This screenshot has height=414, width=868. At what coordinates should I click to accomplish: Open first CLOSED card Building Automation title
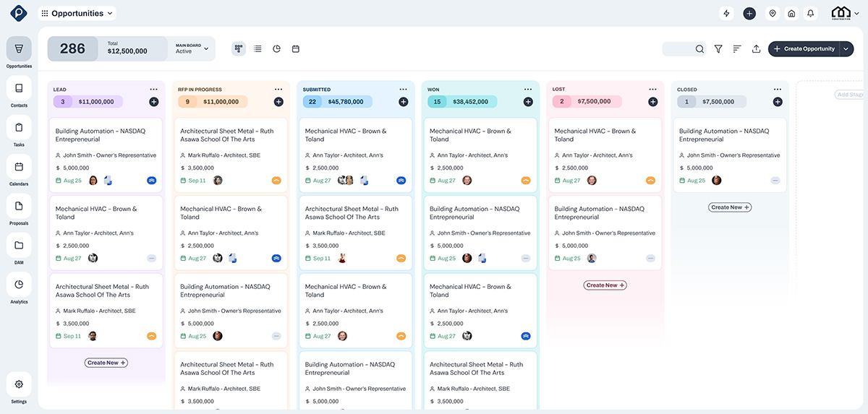(724, 135)
